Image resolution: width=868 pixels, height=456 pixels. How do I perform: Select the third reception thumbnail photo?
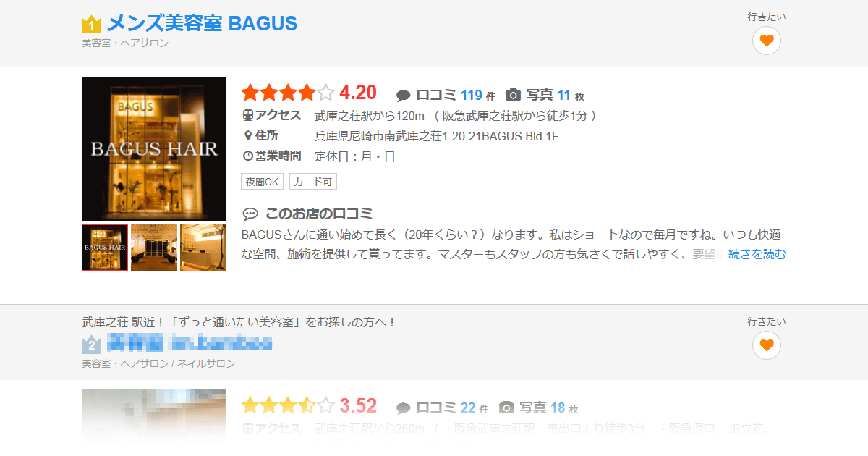[203, 248]
